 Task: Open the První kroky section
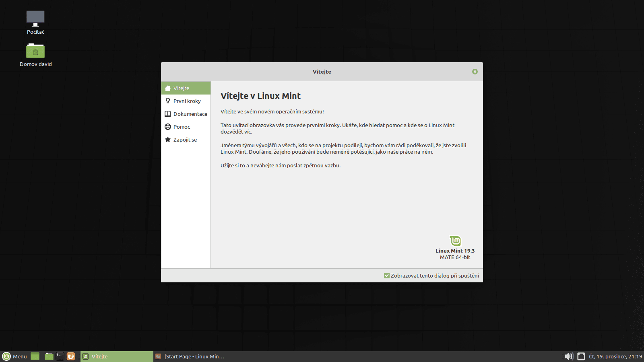[187, 101]
